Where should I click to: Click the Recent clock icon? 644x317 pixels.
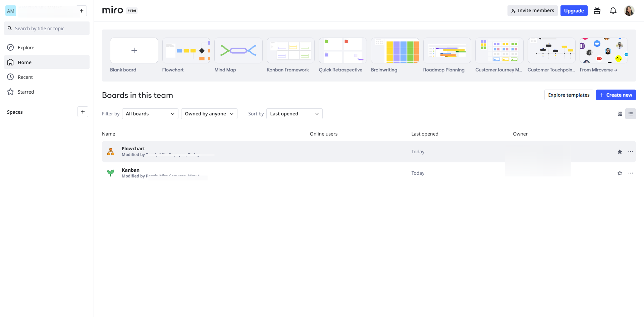[10, 77]
